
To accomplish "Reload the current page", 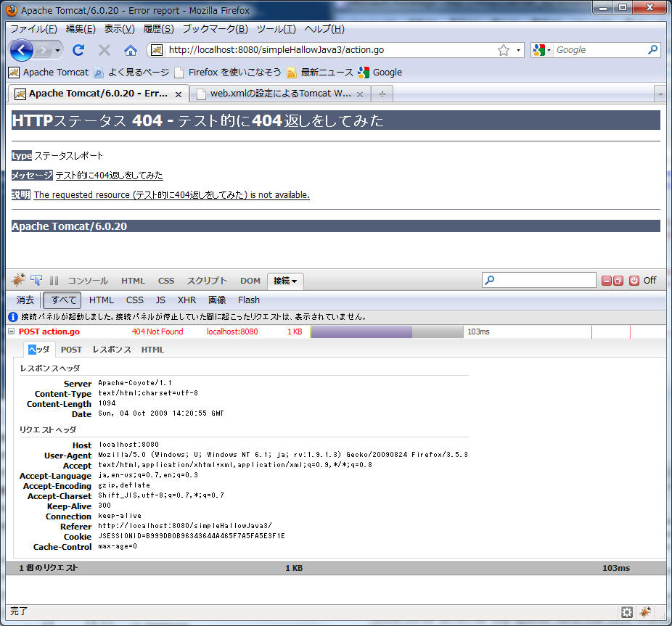I will point(78,50).
